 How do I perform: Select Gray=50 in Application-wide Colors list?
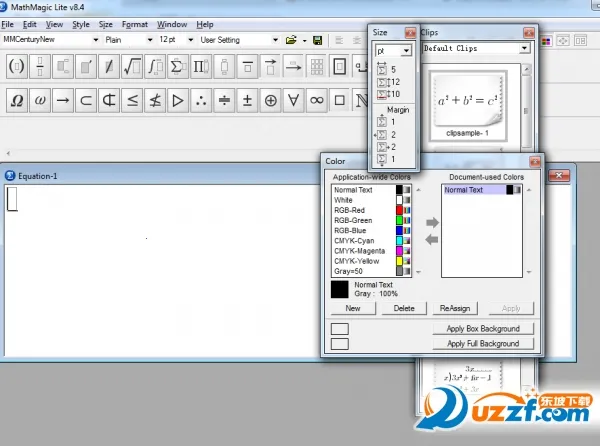[x=371, y=271]
